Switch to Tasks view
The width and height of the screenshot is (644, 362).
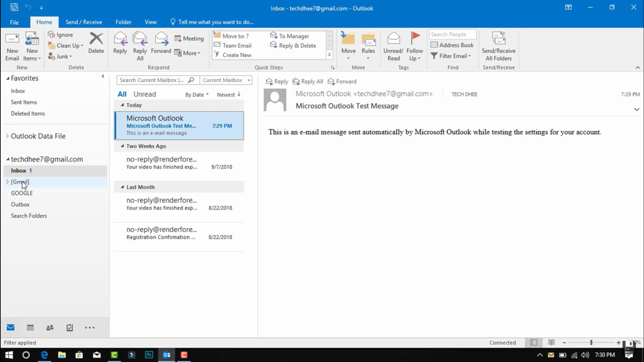pos(69,328)
